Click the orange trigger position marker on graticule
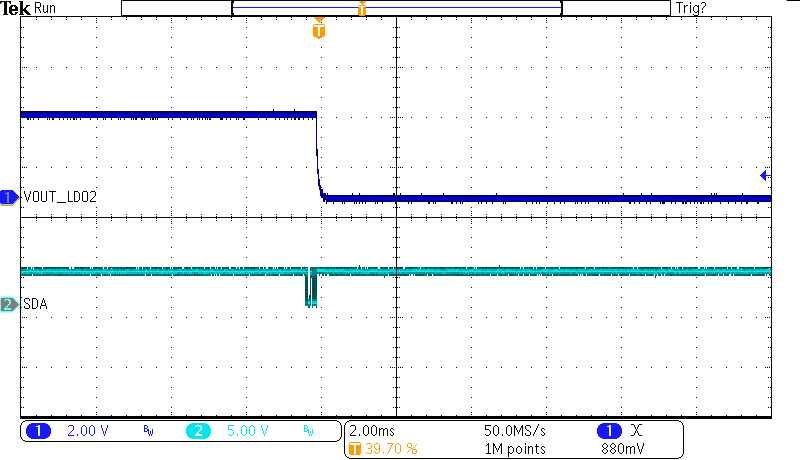The width and height of the screenshot is (800, 460). tap(319, 29)
